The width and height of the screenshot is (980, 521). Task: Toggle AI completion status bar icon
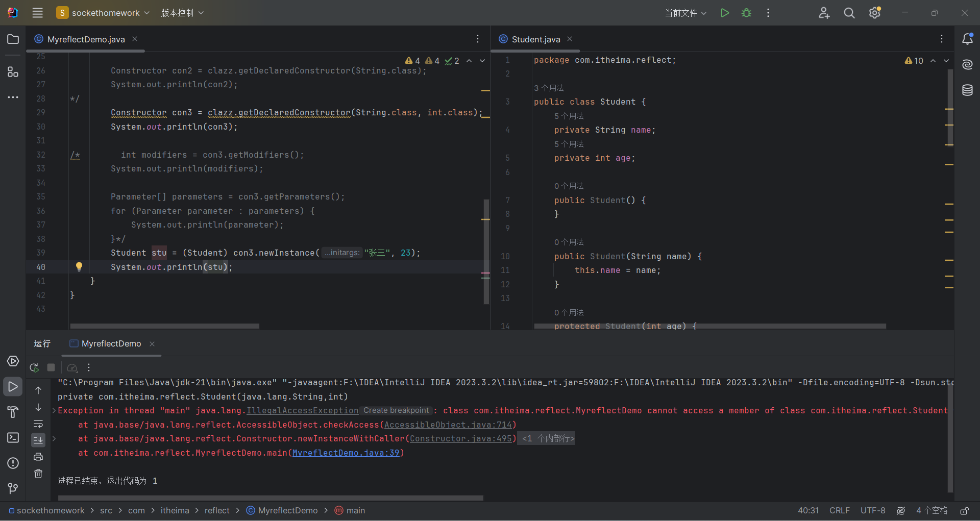(x=901, y=510)
